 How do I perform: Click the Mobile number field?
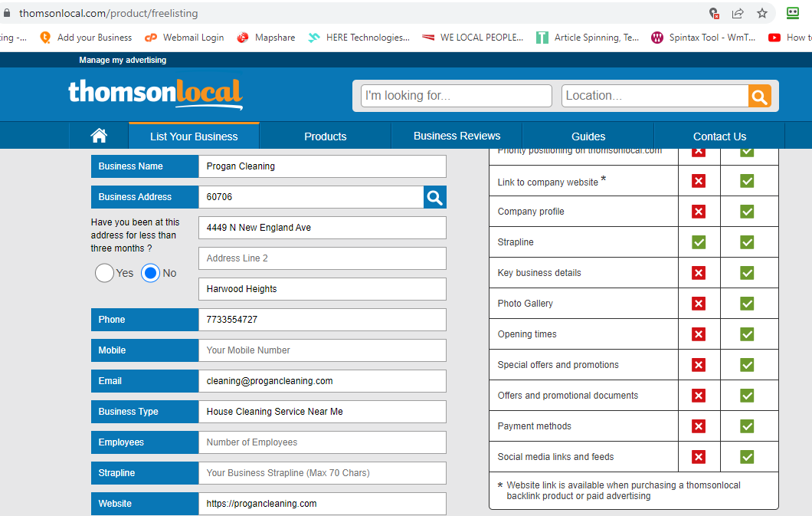[322, 350]
